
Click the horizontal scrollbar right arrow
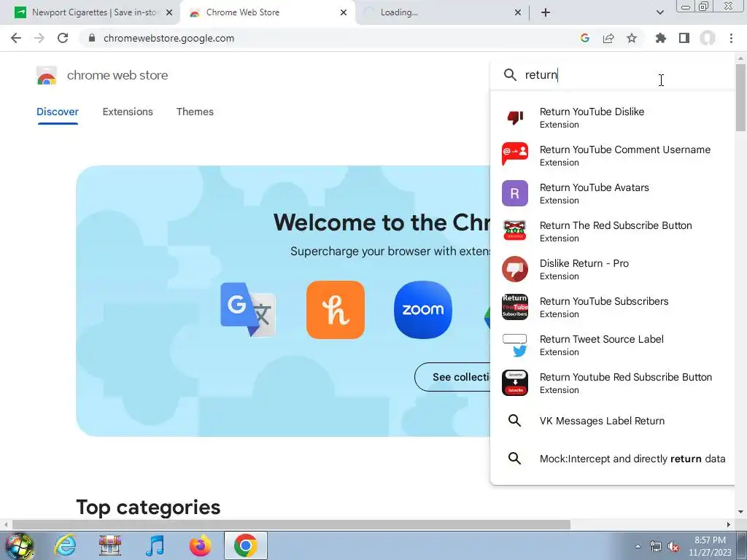click(x=729, y=524)
